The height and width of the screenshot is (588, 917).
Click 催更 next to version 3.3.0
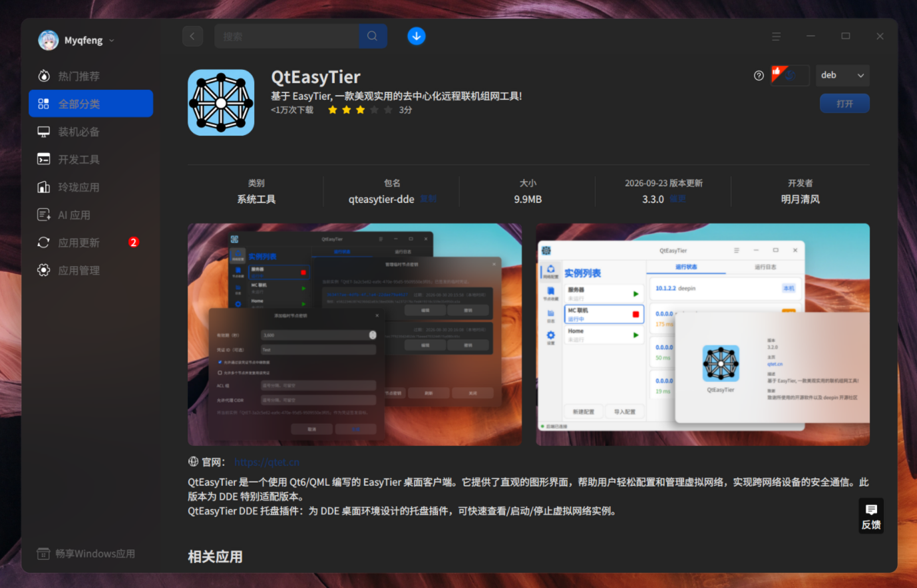point(677,199)
